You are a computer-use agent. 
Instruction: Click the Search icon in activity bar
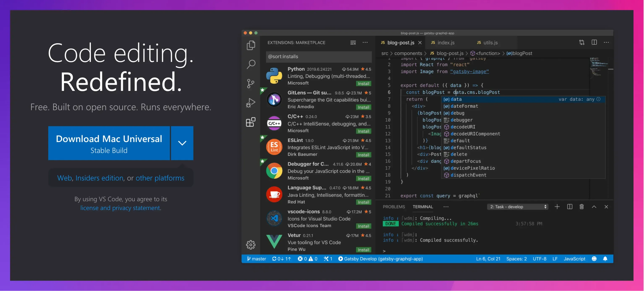tap(251, 64)
